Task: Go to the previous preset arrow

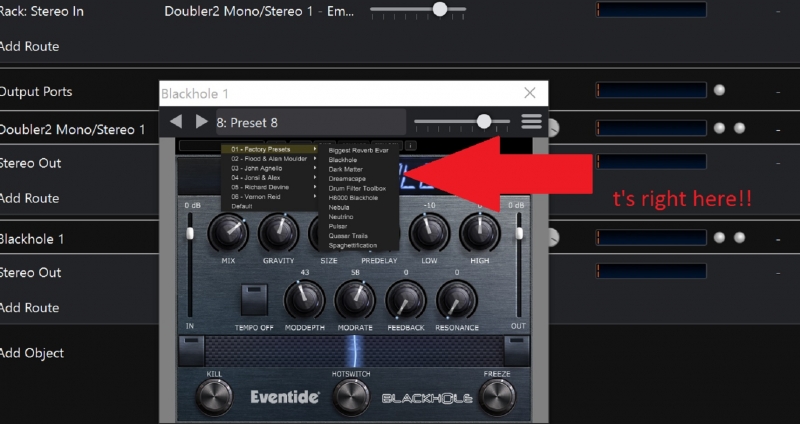Action: point(176,122)
